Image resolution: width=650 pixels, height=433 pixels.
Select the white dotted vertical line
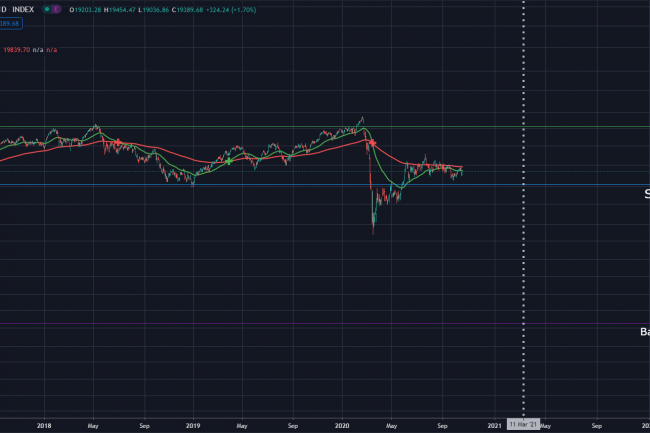pos(524,250)
